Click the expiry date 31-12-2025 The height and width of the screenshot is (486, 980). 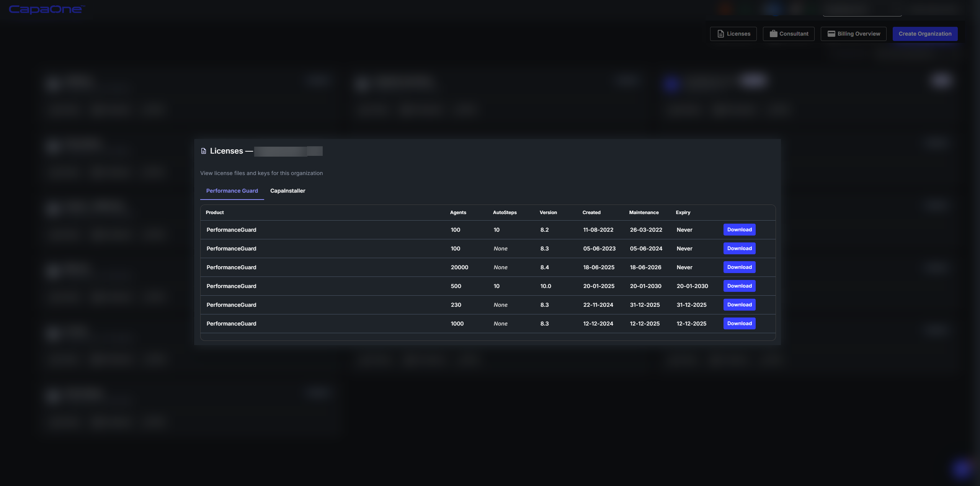691,305
